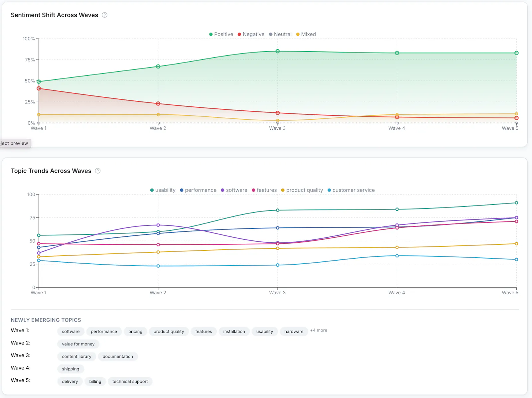Open help icon beside Sentiment Shift Across Waves
This screenshot has height=398, width=532.
point(104,15)
